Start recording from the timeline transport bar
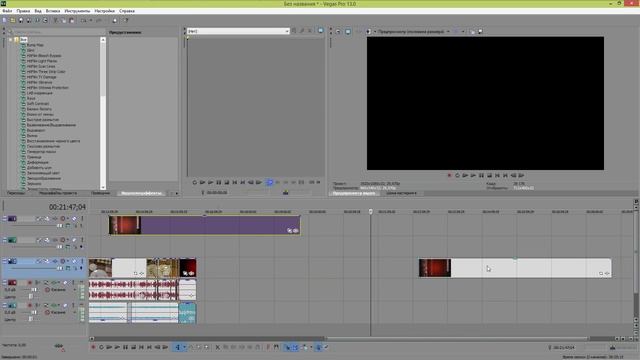Image resolution: width=640 pixels, height=360 pixels. [93, 347]
